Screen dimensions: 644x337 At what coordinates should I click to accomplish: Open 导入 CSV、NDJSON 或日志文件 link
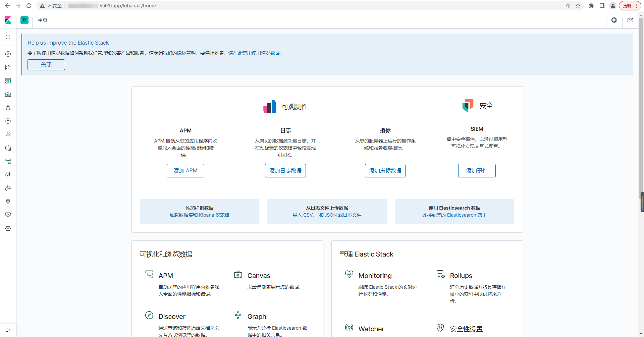pos(327,215)
